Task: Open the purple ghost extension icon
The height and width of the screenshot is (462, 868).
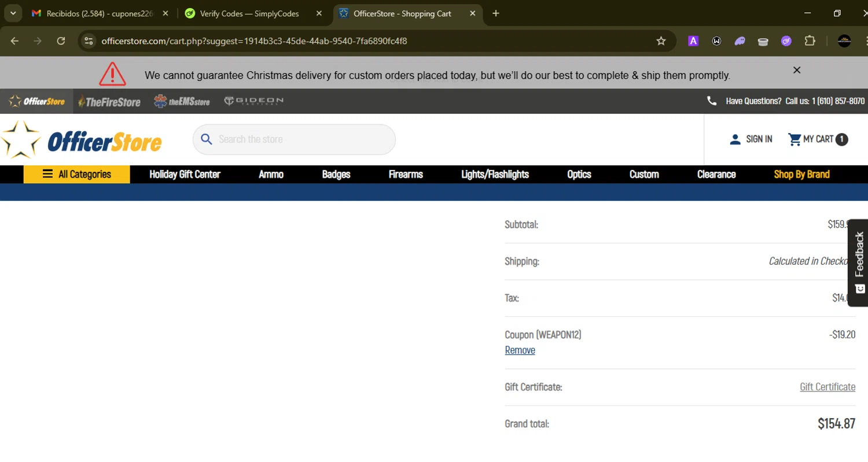Action: pyautogui.click(x=740, y=41)
